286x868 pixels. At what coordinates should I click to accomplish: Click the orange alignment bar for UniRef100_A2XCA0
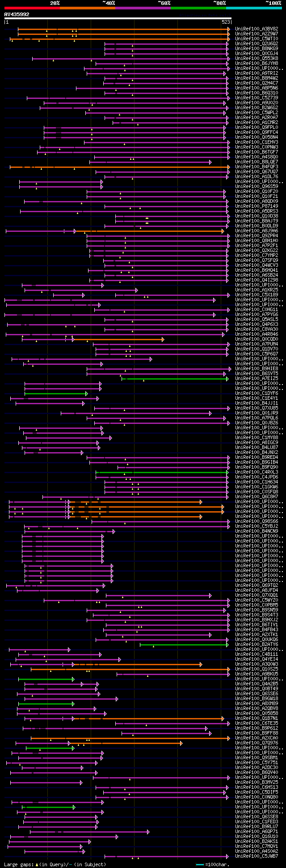[x=130, y=738]
